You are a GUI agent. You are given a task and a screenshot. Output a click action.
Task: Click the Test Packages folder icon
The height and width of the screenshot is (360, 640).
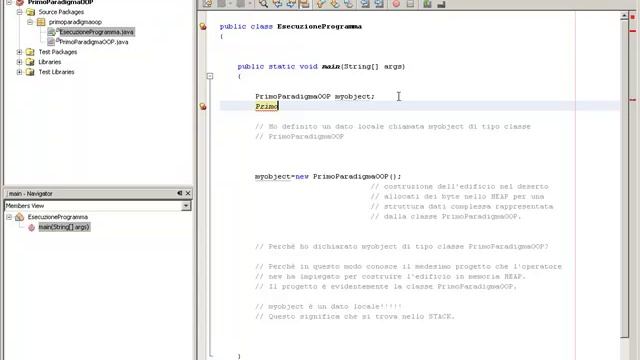pos(30,52)
